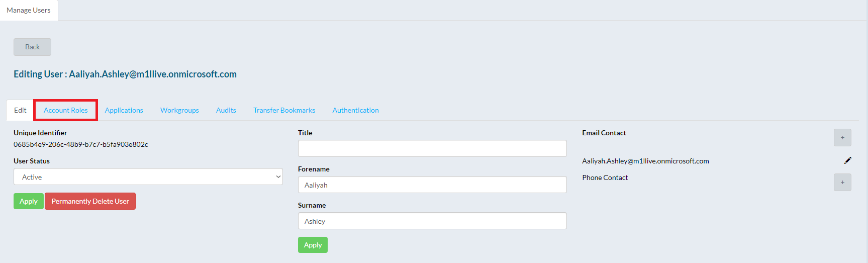Viewport: 868px width, 263px height.
Task: Go to Transfer Bookmarks tab
Action: (x=284, y=110)
